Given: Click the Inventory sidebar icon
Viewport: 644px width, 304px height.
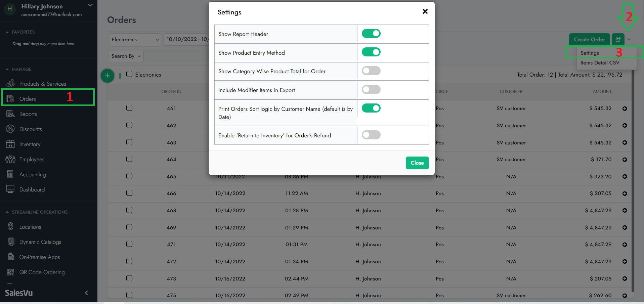Looking at the screenshot, I should point(10,144).
